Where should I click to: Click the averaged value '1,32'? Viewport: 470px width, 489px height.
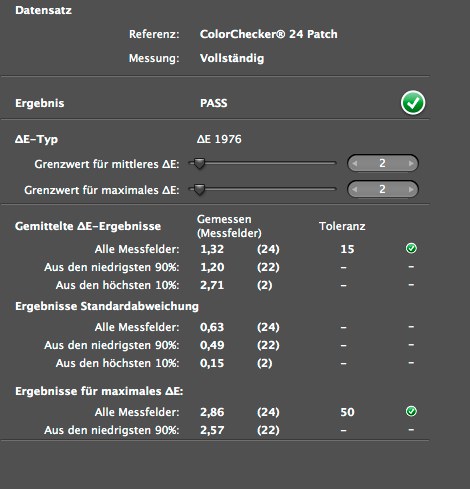point(212,249)
